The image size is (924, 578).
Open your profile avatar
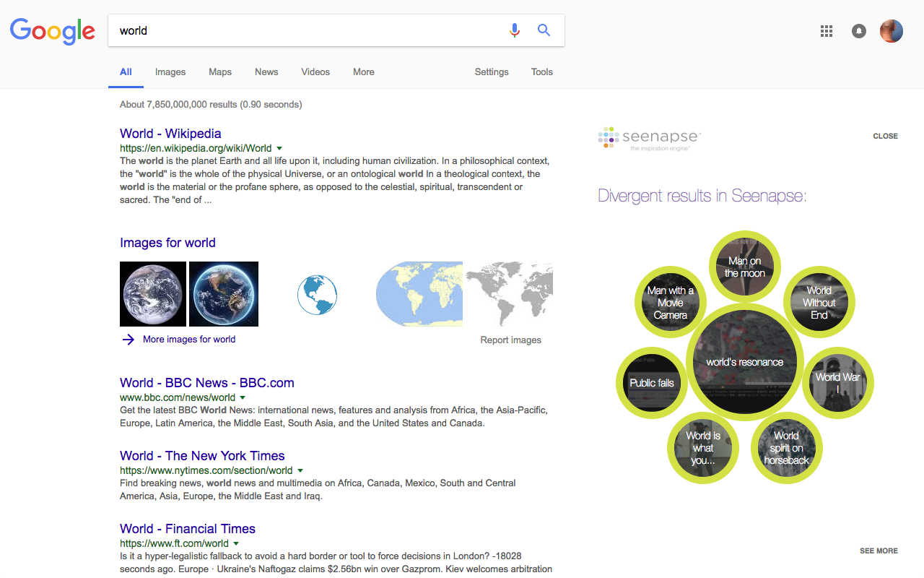point(891,31)
